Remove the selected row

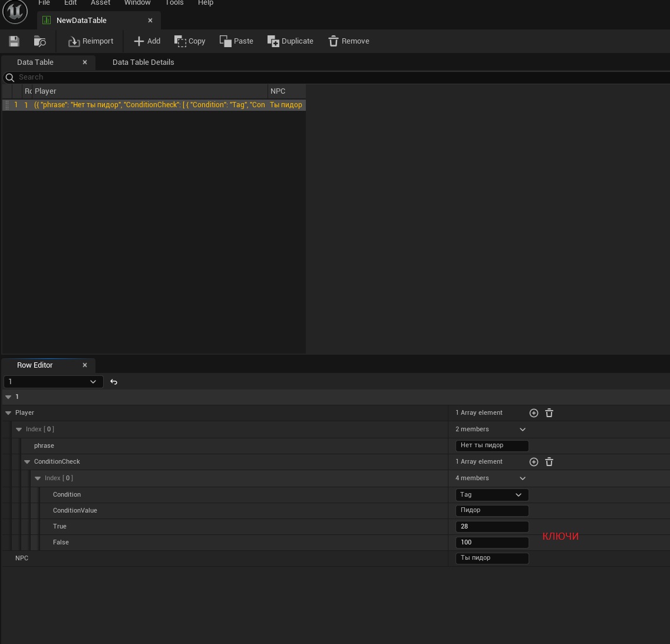349,41
